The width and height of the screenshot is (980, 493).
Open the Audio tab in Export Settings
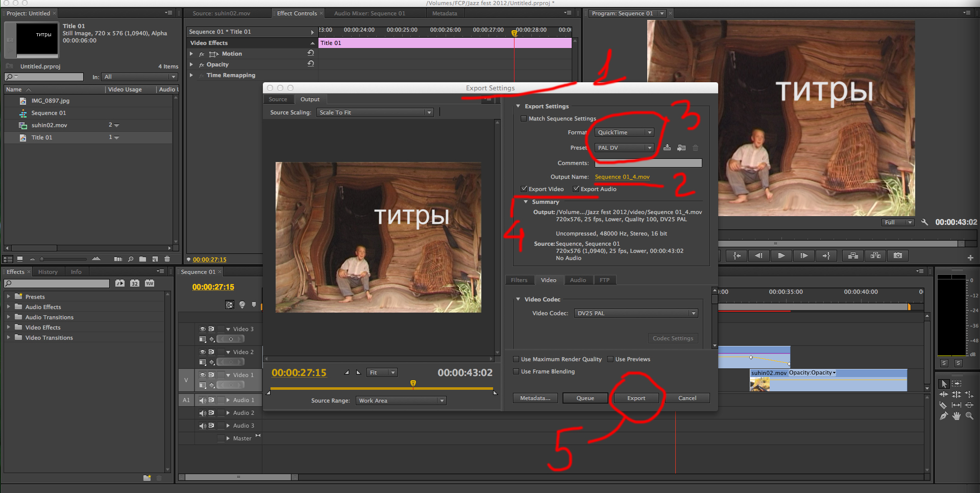(578, 280)
